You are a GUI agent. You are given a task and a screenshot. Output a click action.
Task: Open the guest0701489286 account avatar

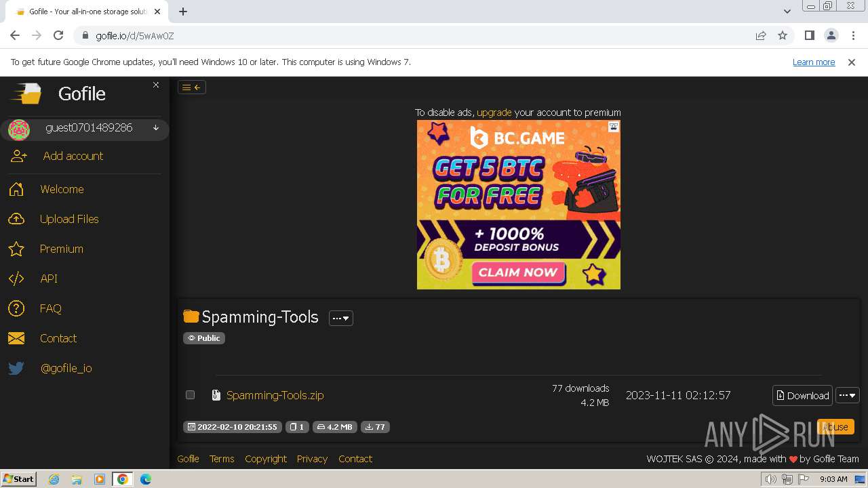(x=19, y=129)
